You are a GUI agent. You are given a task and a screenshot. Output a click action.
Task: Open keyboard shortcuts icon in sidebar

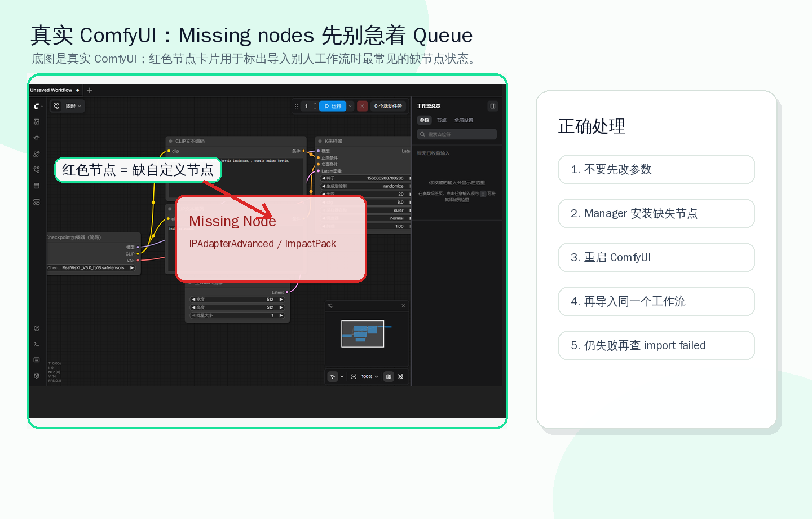click(x=37, y=360)
